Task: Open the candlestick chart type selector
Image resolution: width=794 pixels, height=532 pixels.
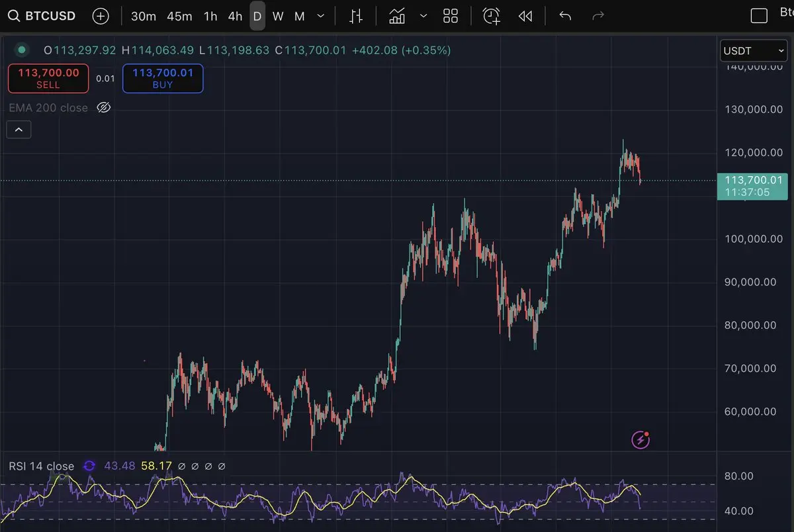Action: click(x=356, y=16)
